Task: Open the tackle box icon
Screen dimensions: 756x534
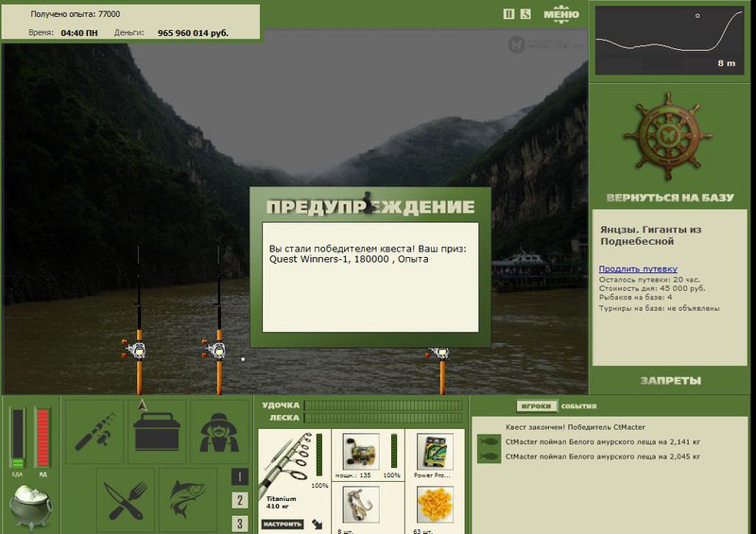Action: point(157,432)
